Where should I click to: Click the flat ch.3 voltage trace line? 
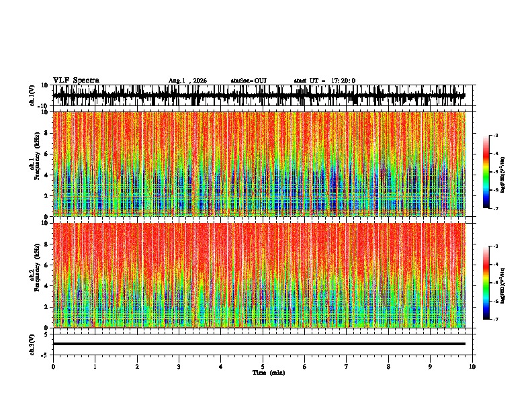click(259, 344)
